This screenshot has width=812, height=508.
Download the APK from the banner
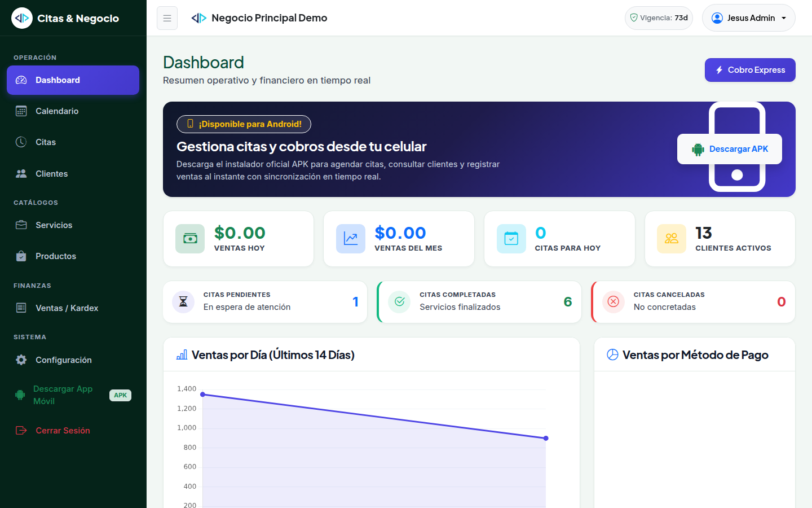(730, 149)
